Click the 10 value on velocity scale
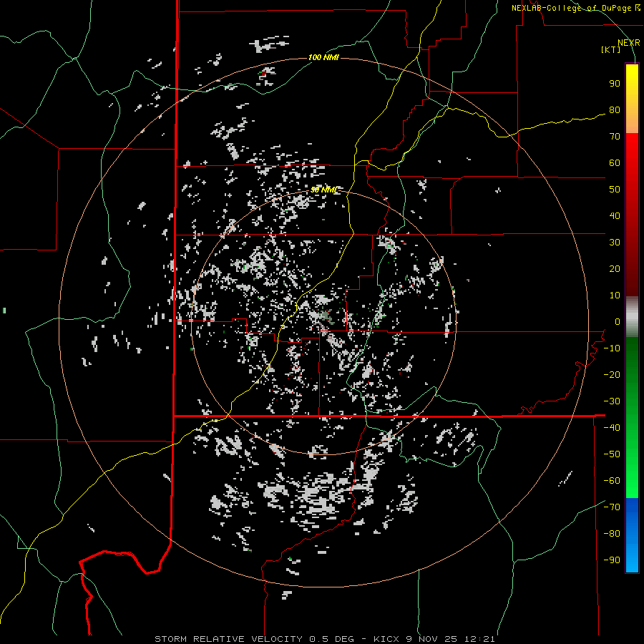This screenshot has height=644, width=644. (x=615, y=296)
